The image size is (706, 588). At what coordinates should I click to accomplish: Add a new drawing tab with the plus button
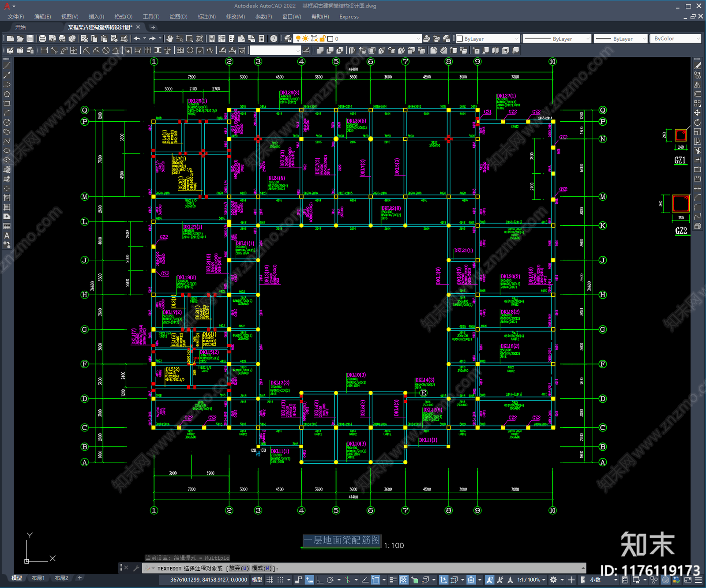tap(153, 27)
